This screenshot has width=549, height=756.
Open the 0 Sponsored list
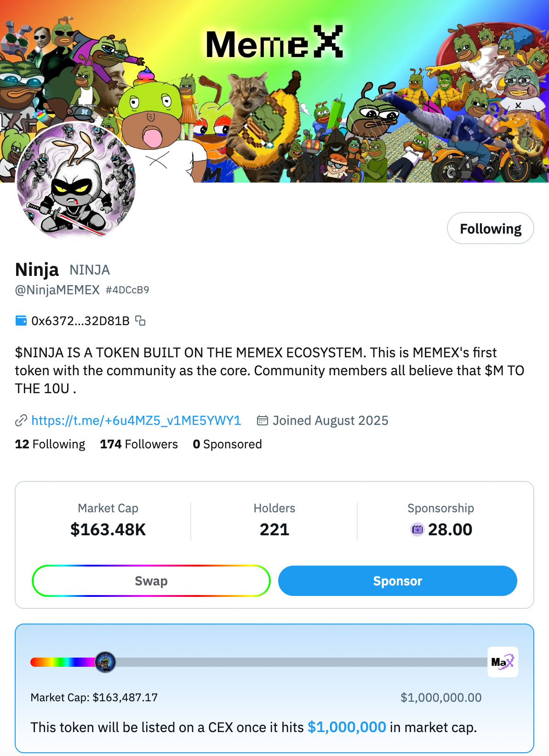click(x=227, y=444)
